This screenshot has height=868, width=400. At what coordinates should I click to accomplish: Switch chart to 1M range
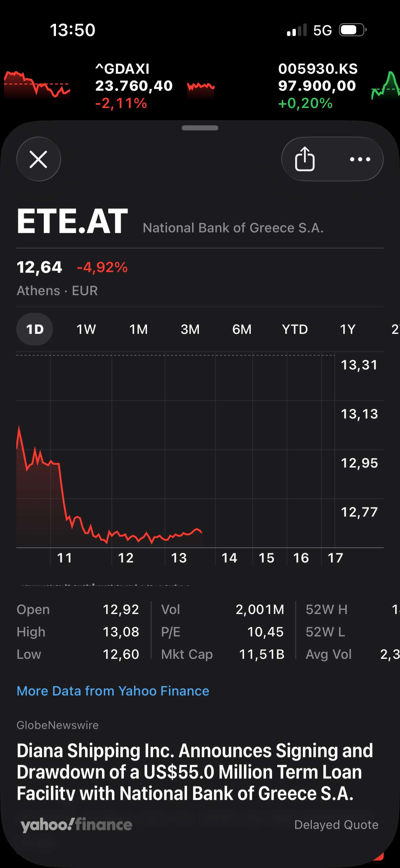pos(138,329)
